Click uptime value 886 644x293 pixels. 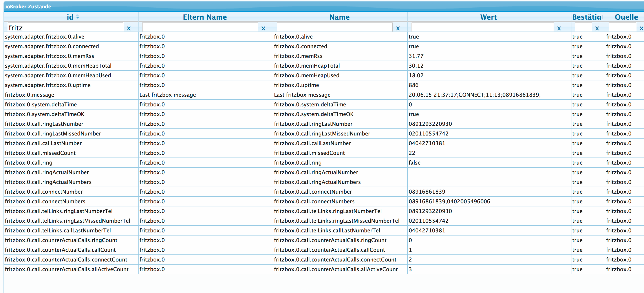[x=413, y=85]
